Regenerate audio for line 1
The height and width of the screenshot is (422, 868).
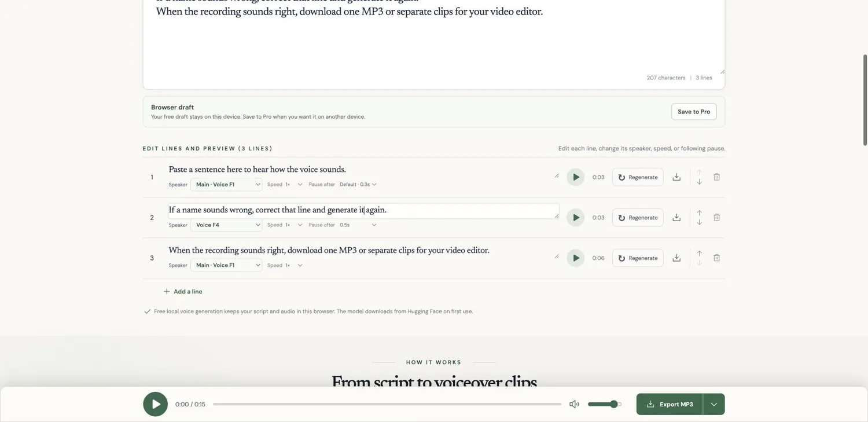pyautogui.click(x=638, y=177)
